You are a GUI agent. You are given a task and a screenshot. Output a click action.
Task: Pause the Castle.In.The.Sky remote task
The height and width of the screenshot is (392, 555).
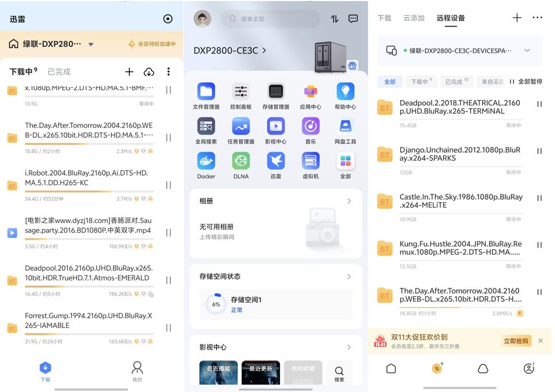click(540, 198)
